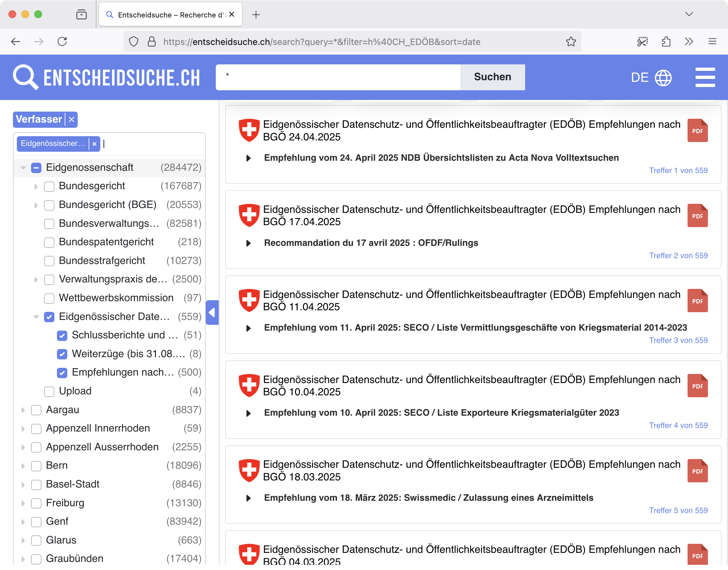Click the browser extensions puzzle icon

(666, 42)
